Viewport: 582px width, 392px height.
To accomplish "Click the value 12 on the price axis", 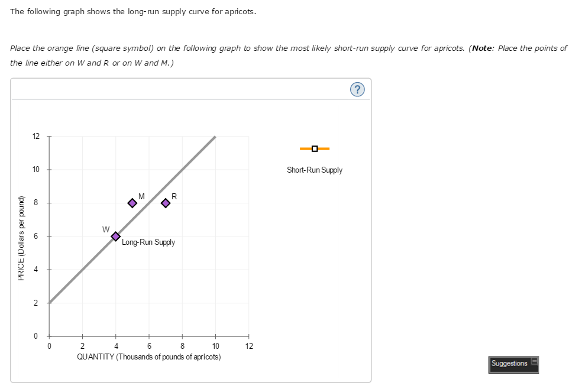I will pyautogui.click(x=36, y=136).
